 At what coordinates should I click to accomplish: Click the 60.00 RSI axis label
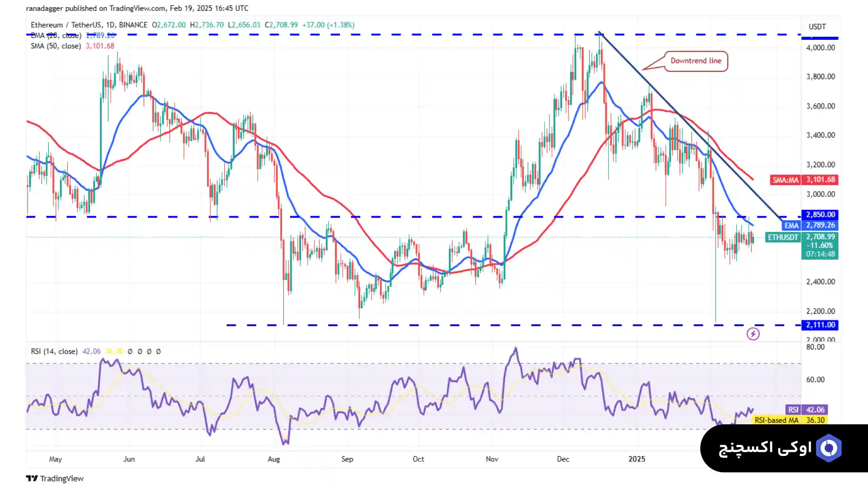(815, 380)
